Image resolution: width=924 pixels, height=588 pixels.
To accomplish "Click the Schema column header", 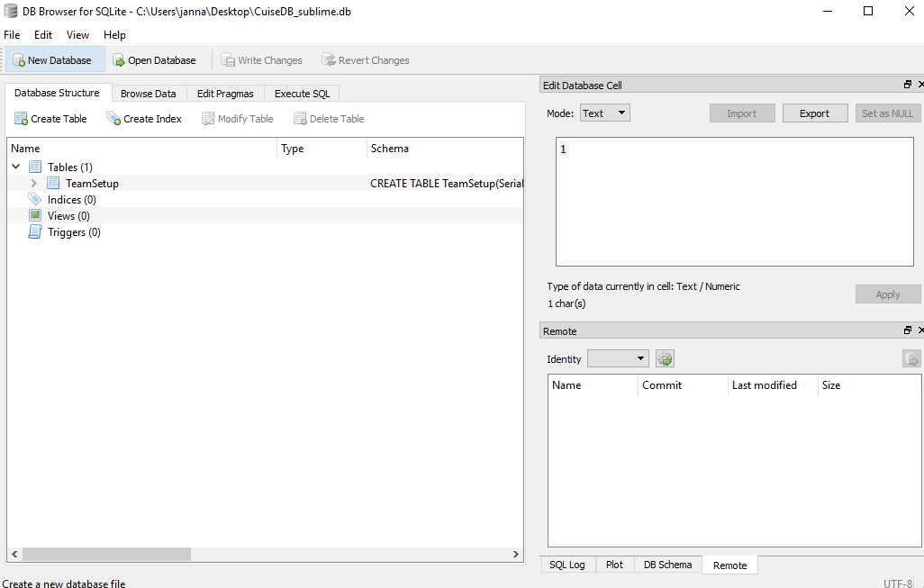I will [445, 149].
